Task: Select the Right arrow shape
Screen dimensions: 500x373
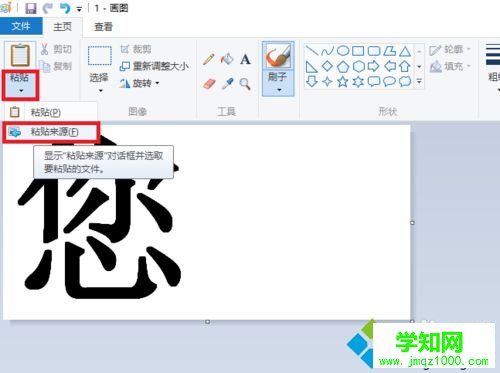Action: coord(374,66)
